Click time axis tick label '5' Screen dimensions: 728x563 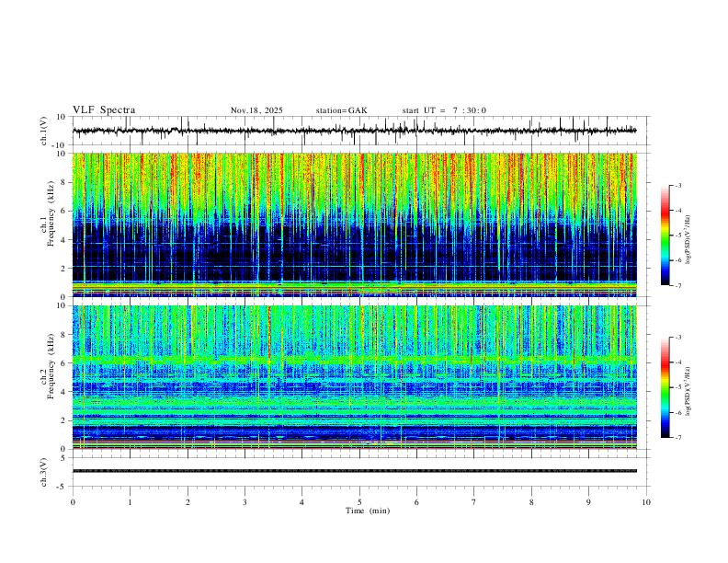click(359, 502)
